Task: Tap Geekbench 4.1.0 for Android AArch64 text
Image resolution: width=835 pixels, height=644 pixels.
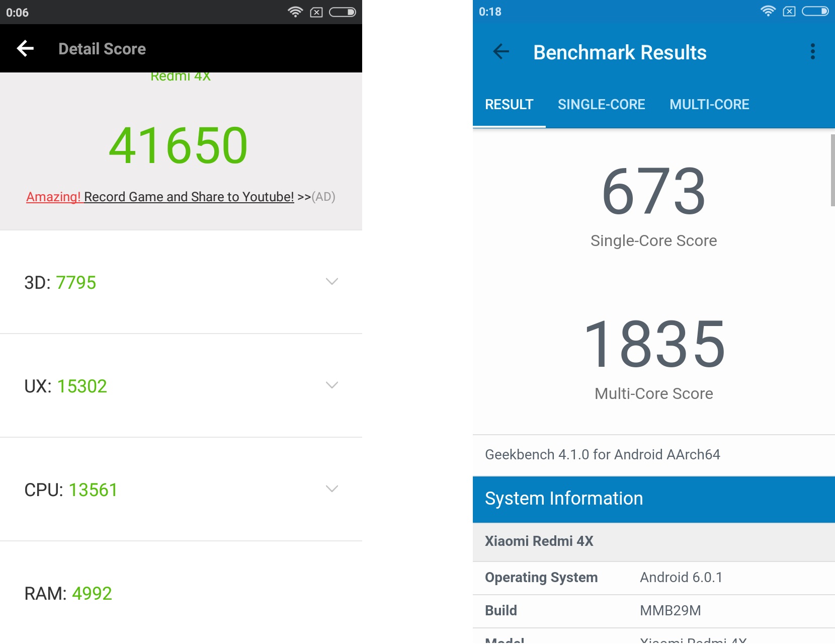Action: click(x=603, y=454)
